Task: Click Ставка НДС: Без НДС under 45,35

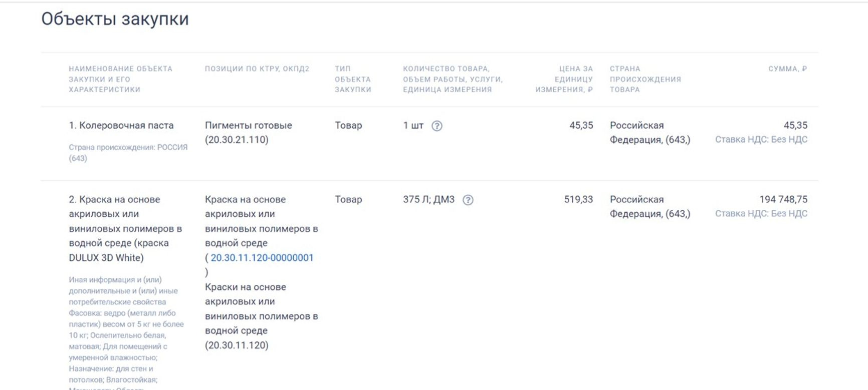Action: tap(761, 140)
